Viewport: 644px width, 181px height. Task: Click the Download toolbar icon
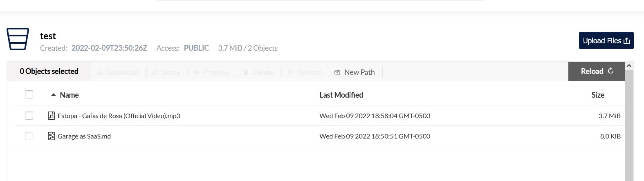[x=99, y=72]
